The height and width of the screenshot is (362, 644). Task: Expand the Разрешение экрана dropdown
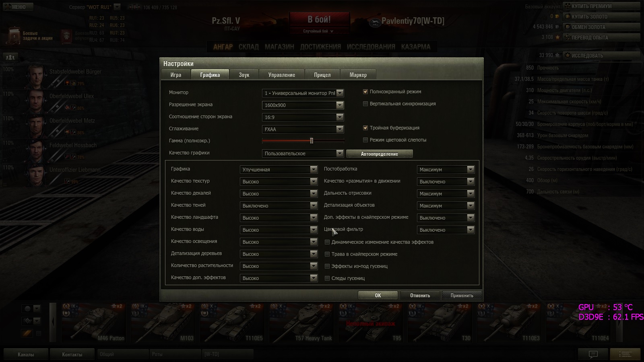pos(303,105)
